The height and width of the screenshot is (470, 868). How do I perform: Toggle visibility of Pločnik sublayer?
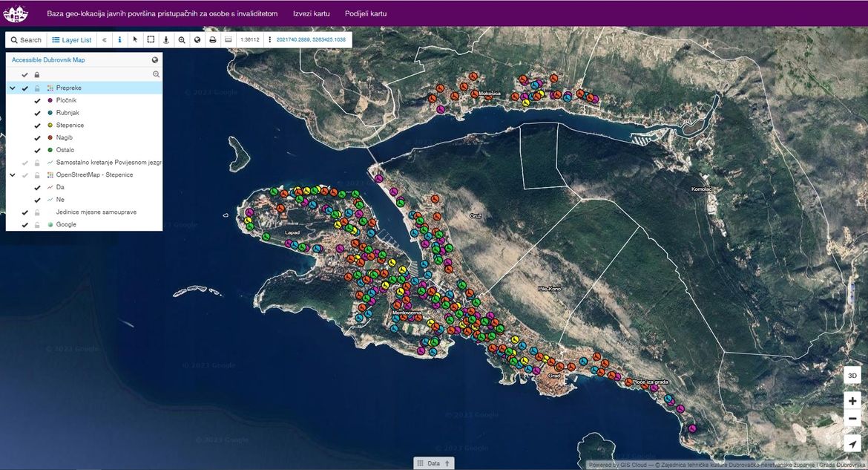point(37,100)
